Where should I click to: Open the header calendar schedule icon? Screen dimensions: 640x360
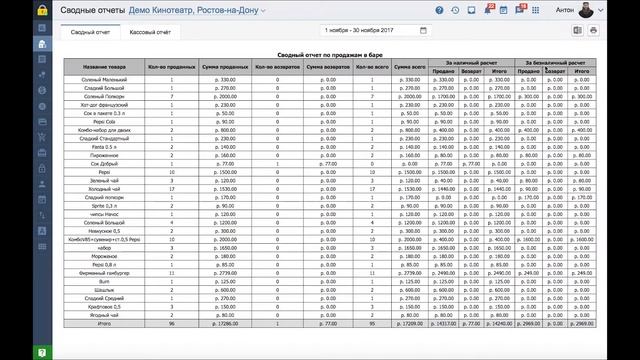503,10
